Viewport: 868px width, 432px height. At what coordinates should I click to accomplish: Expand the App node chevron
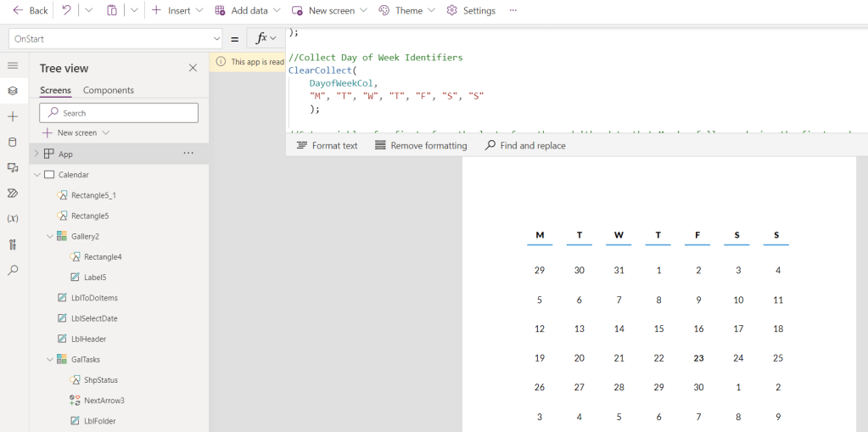point(36,154)
